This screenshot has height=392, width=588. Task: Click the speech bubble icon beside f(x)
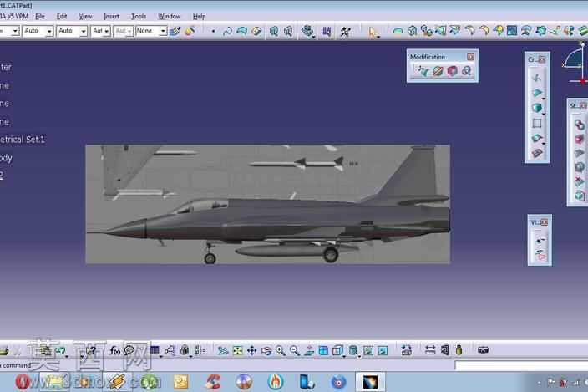coord(129,350)
